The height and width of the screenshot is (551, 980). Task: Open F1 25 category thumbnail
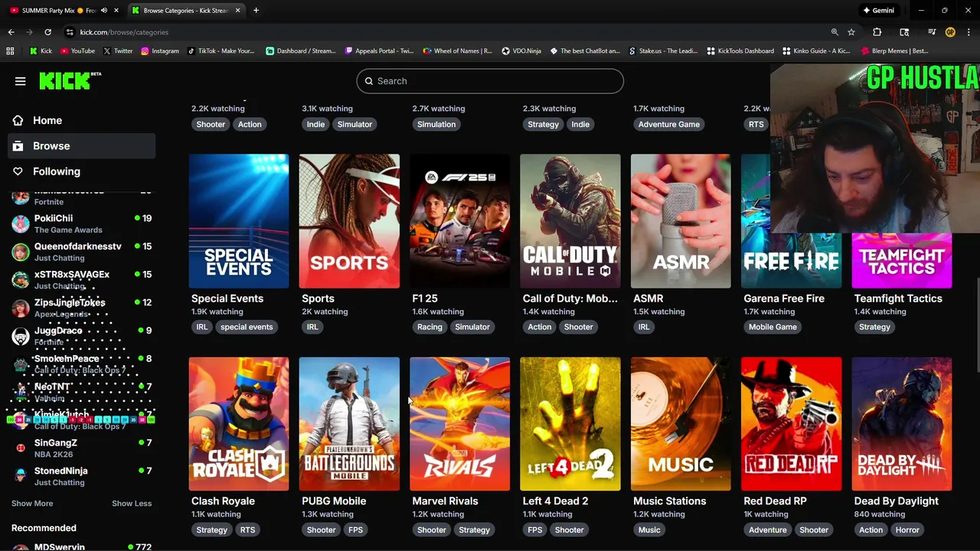(459, 221)
